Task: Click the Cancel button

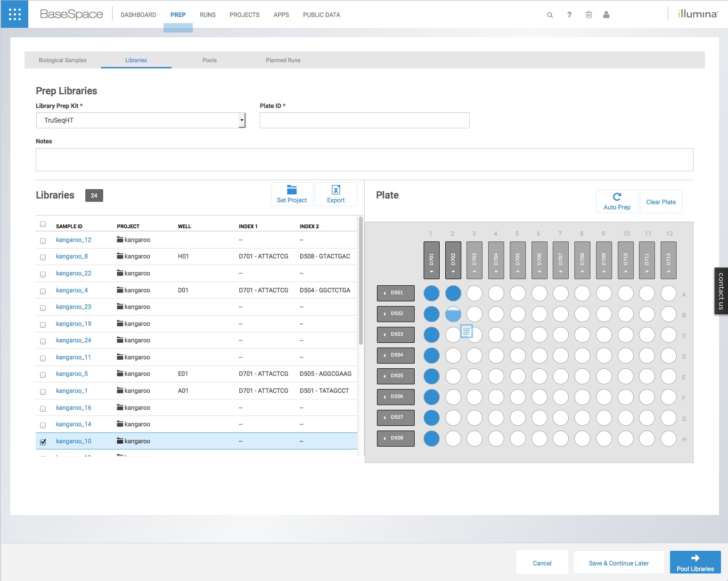Action: pyautogui.click(x=542, y=563)
